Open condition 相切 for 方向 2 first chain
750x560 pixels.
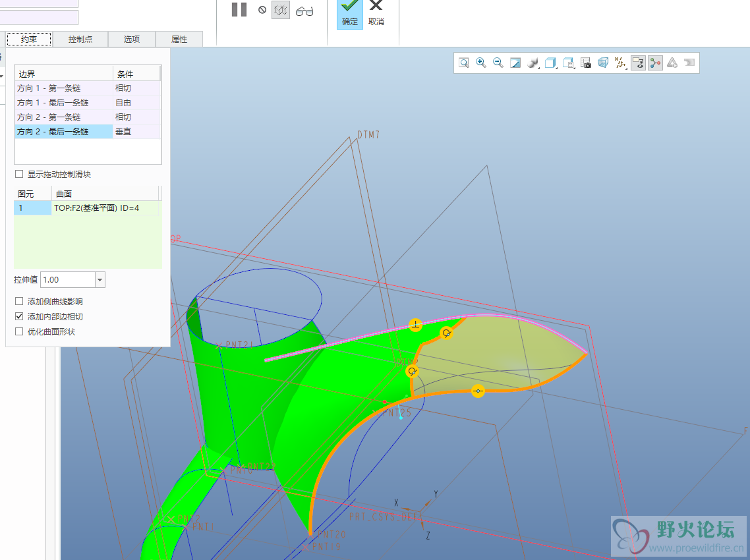click(x=136, y=117)
